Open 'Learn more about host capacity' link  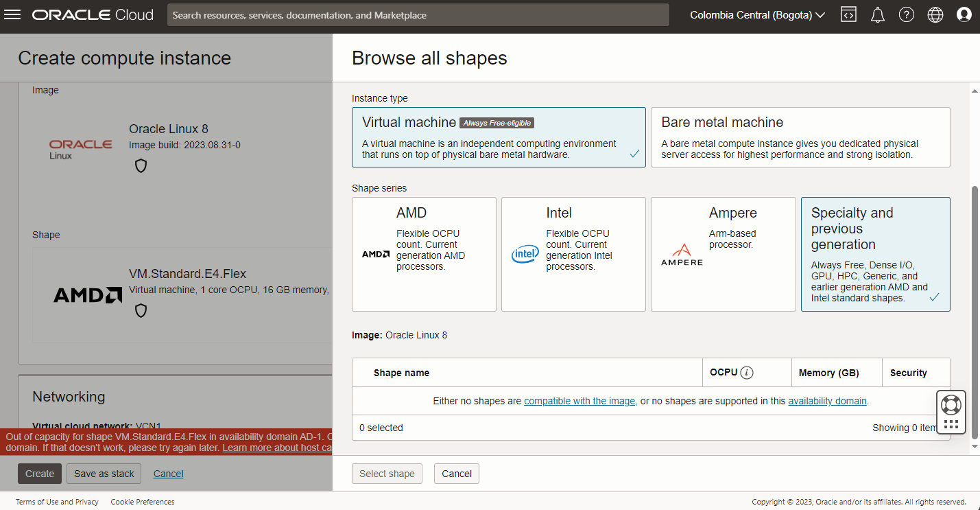[277, 448]
